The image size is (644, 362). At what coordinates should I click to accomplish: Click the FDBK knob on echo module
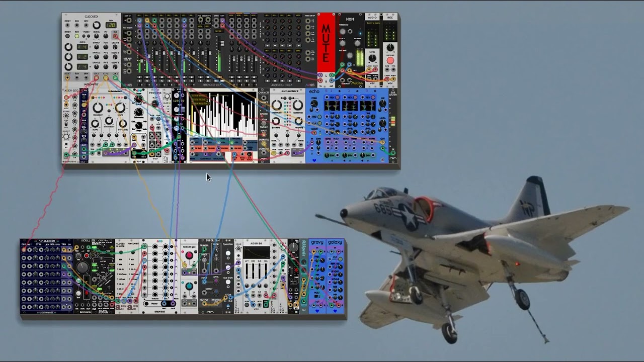314,104
